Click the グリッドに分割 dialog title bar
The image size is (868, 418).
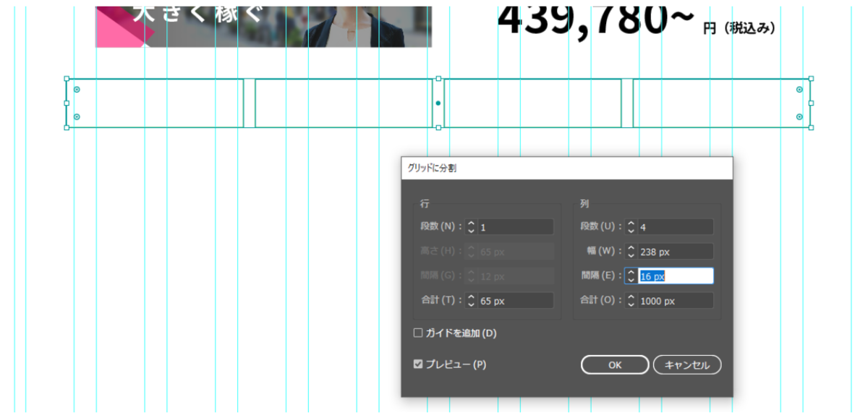tap(567, 168)
